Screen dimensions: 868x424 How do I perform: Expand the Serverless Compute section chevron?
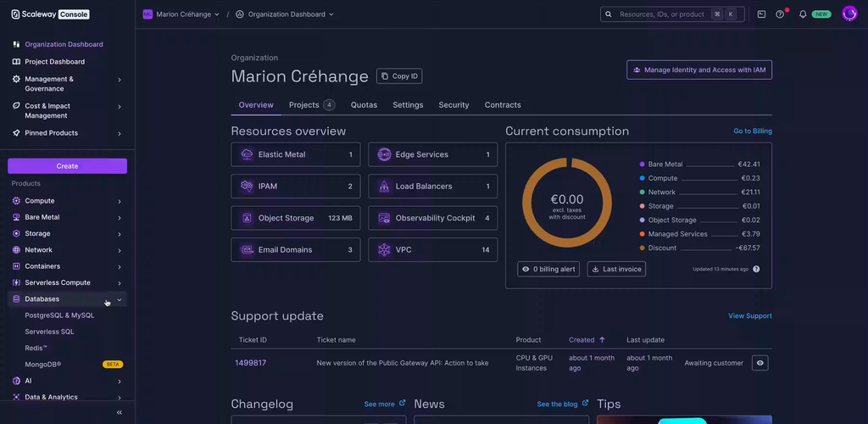click(119, 283)
